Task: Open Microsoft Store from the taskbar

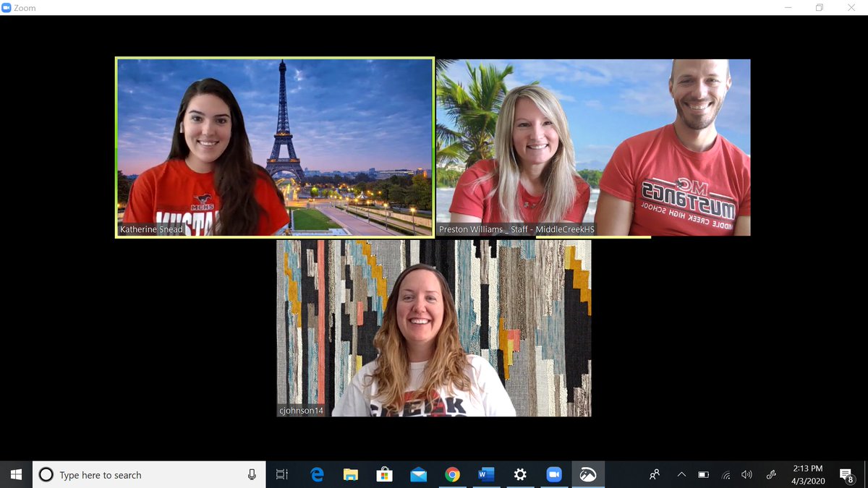Action: tap(385, 475)
